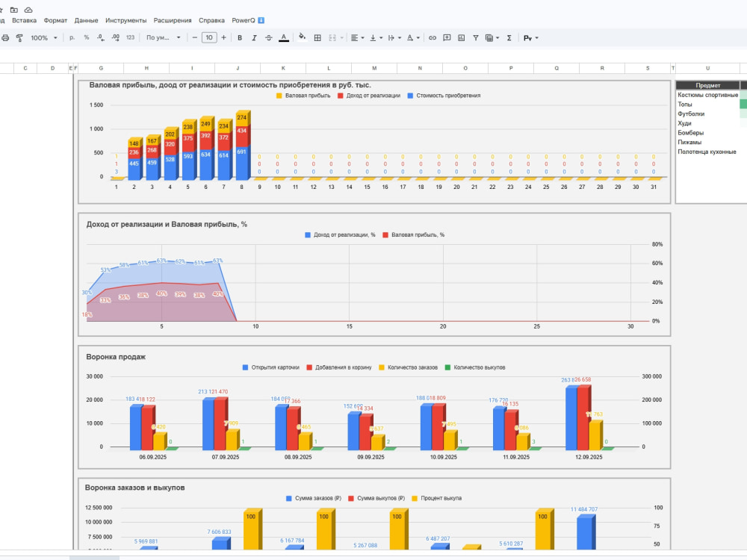The width and height of the screenshot is (747, 560).
Task: Activate the paint format tool
Action: tap(19, 37)
